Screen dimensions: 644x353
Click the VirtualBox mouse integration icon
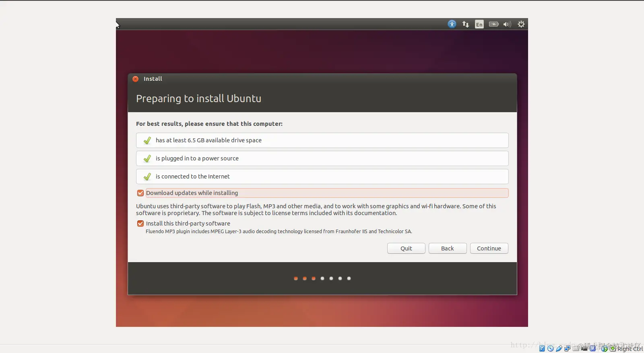click(x=605, y=349)
